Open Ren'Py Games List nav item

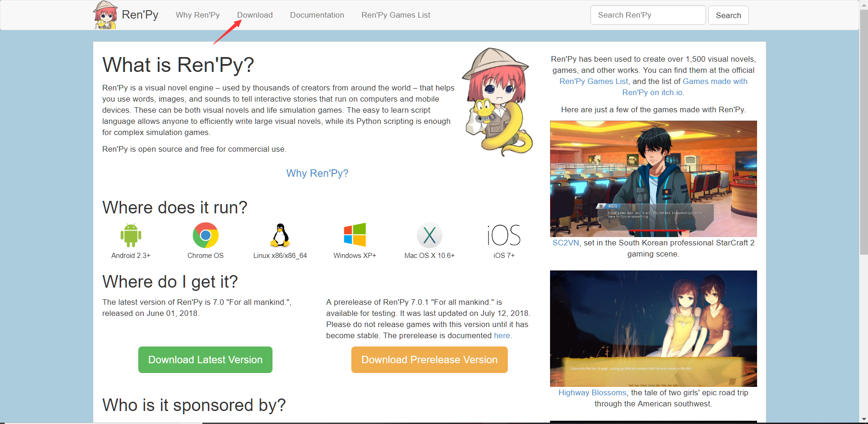coord(396,15)
